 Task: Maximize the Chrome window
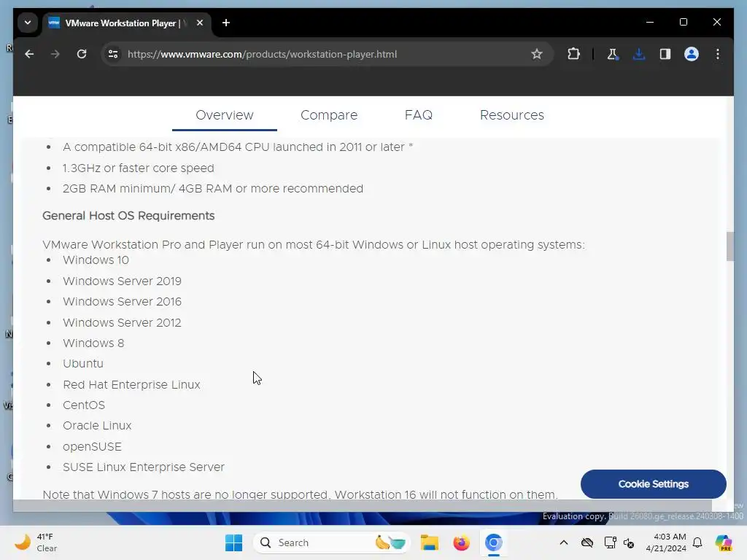click(x=683, y=23)
